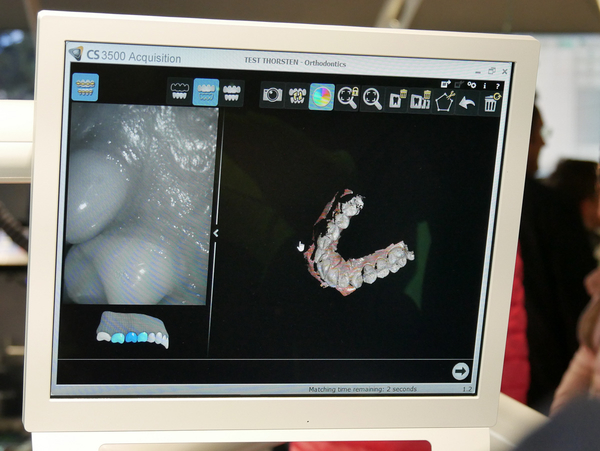Screen dimensions: 600x451
Task: Click the restore window button
Action: click(x=492, y=71)
